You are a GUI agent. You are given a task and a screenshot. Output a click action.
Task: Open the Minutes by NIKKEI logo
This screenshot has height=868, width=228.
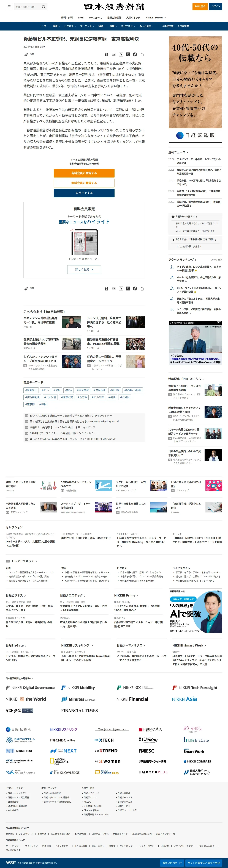pos(78,699)
